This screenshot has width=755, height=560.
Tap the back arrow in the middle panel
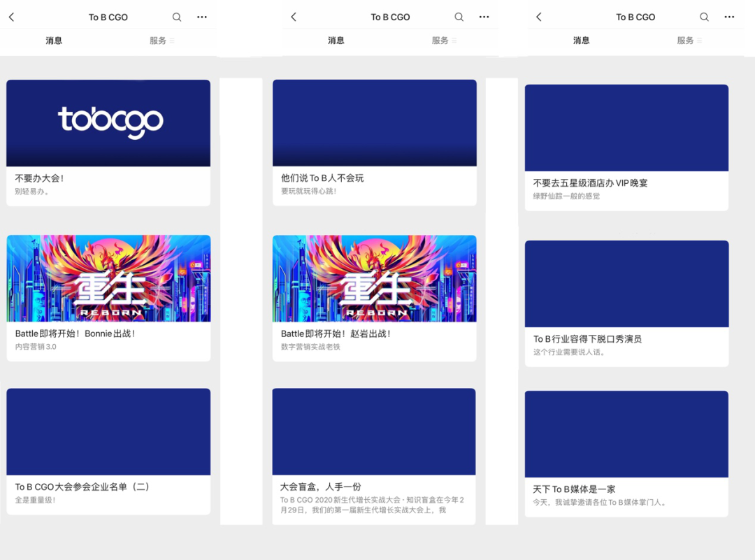[x=294, y=16]
